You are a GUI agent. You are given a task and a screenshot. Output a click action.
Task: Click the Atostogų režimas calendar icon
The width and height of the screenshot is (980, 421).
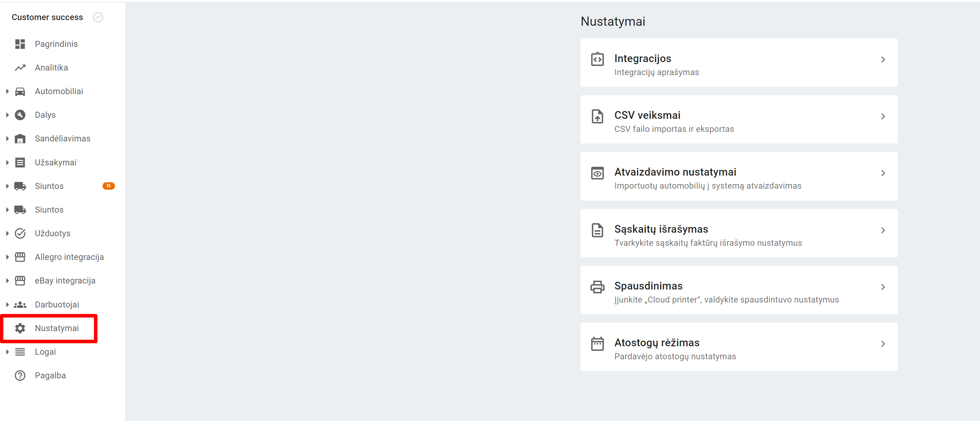click(x=597, y=344)
